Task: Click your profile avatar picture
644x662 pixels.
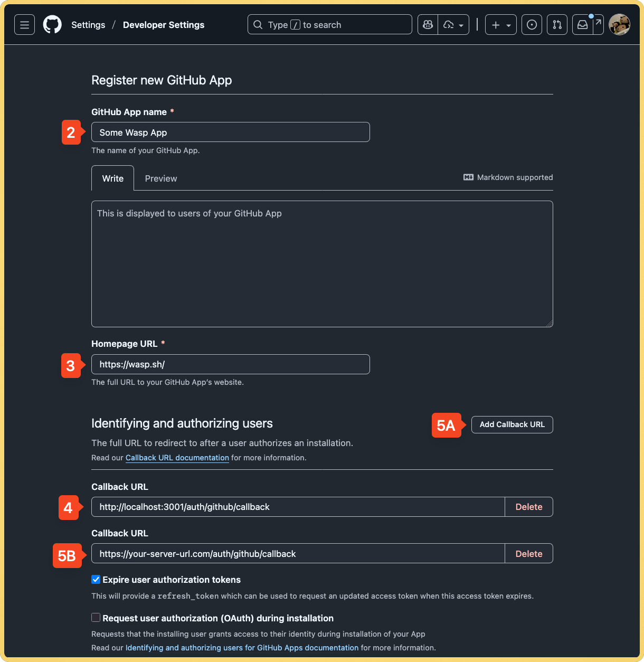Action: point(619,24)
